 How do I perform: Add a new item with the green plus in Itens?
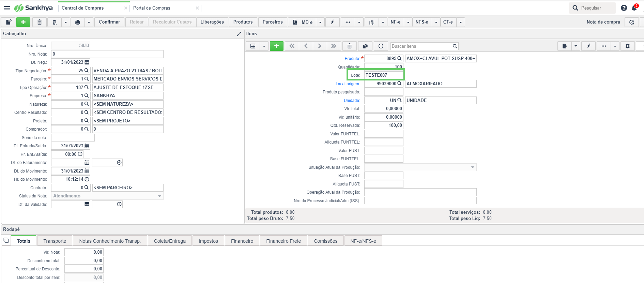pyautogui.click(x=277, y=46)
